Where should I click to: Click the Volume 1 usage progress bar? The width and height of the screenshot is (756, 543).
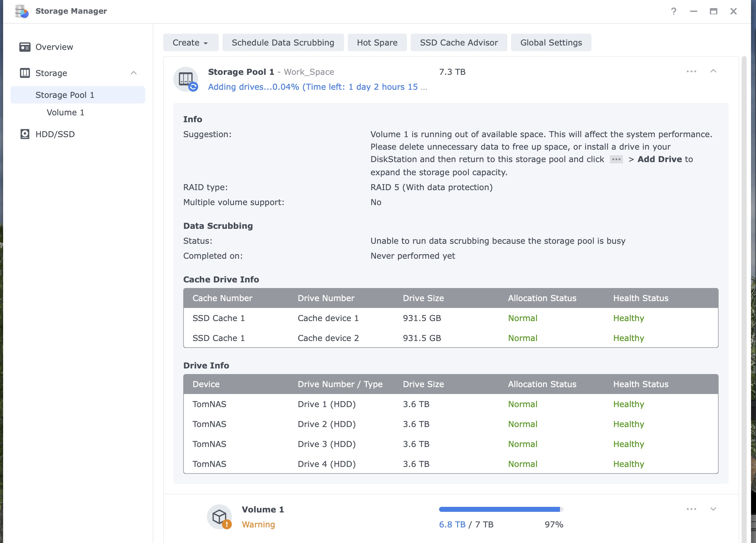(501, 509)
